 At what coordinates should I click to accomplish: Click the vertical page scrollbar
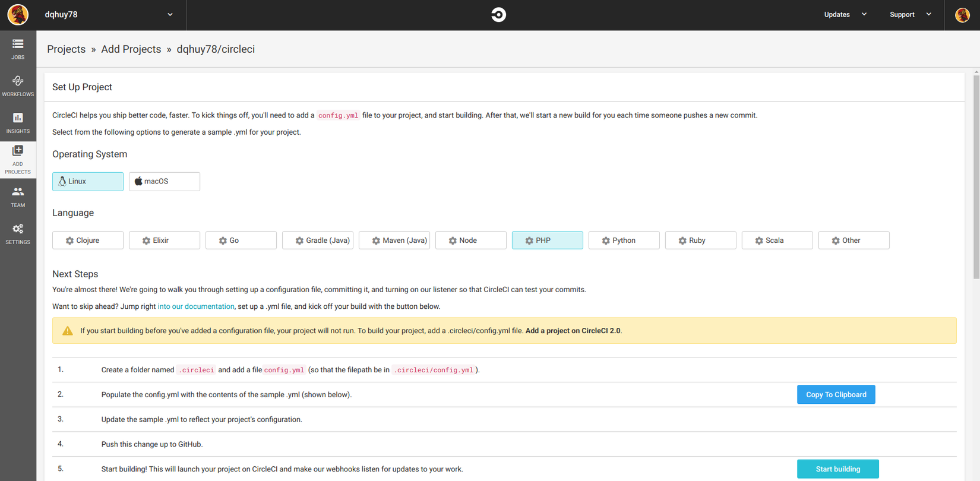click(976, 178)
